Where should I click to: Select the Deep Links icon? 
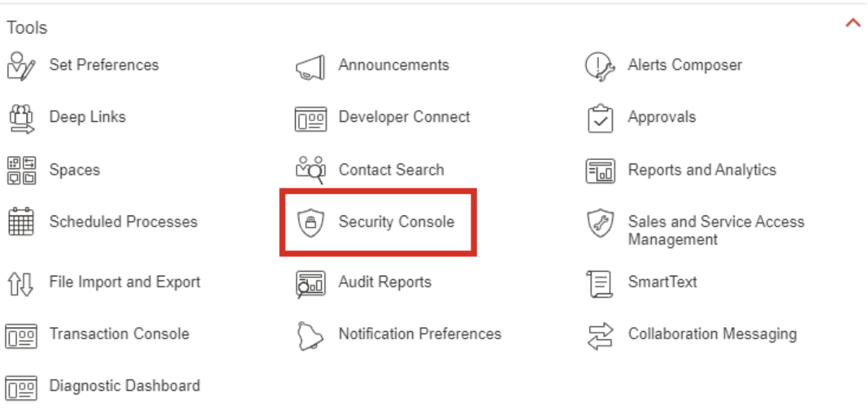21,118
